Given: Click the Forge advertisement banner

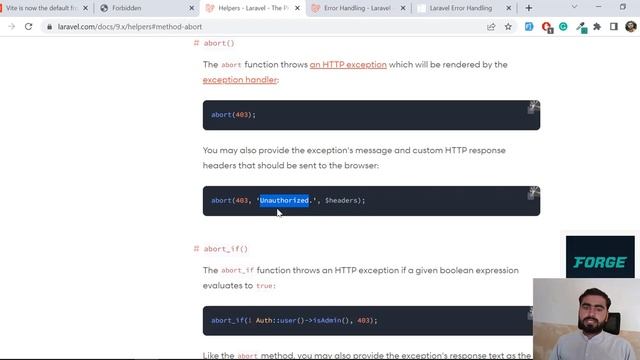Looking at the screenshot, I should 600,257.
